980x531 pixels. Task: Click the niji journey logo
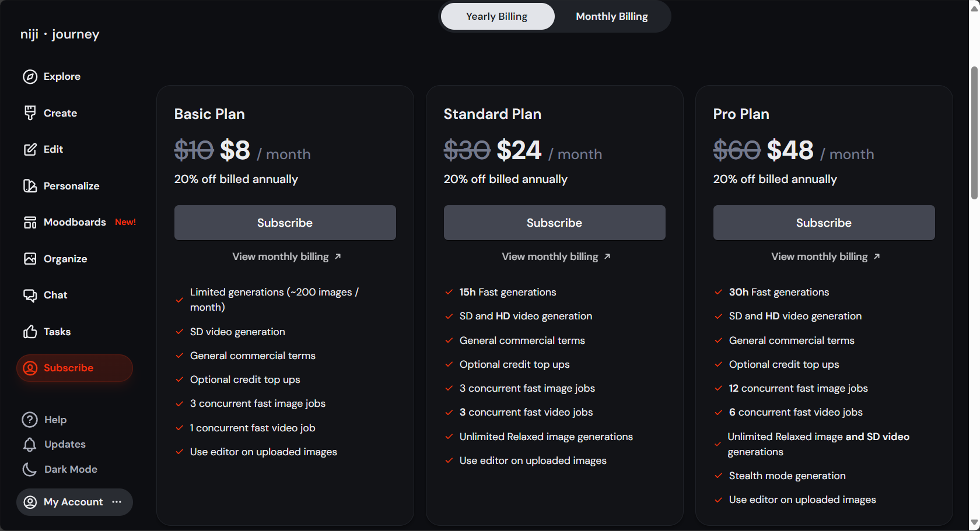pyautogui.click(x=60, y=34)
